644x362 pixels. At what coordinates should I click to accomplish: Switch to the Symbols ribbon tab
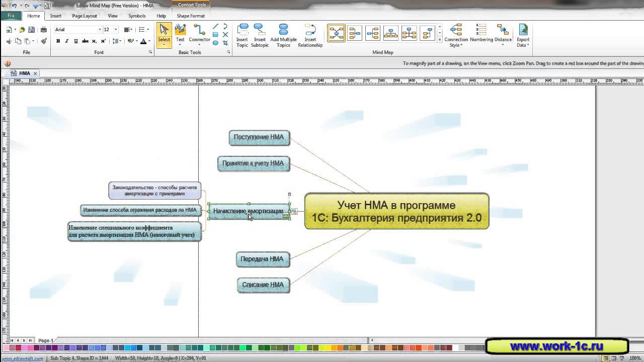pyautogui.click(x=137, y=16)
